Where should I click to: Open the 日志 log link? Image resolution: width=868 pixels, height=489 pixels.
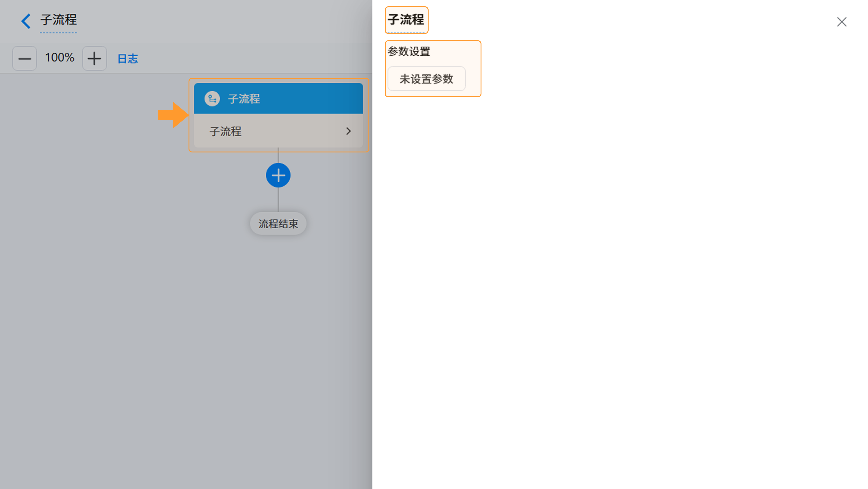coord(128,59)
